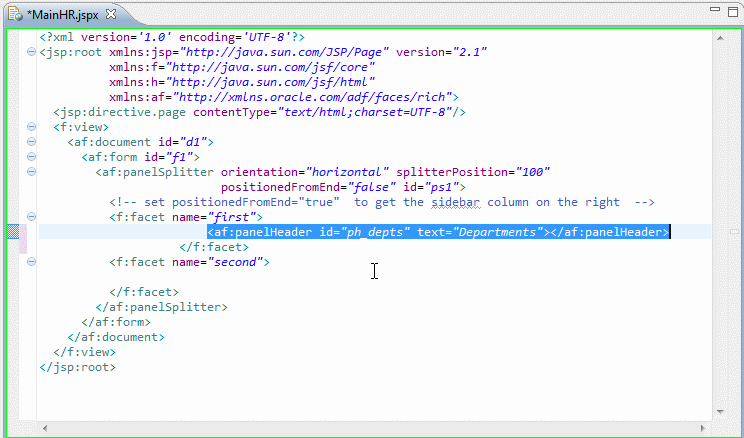Click the closing </jsp:root> tag
The width and height of the screenshot is (744, 438).
(x=77, y=367)
